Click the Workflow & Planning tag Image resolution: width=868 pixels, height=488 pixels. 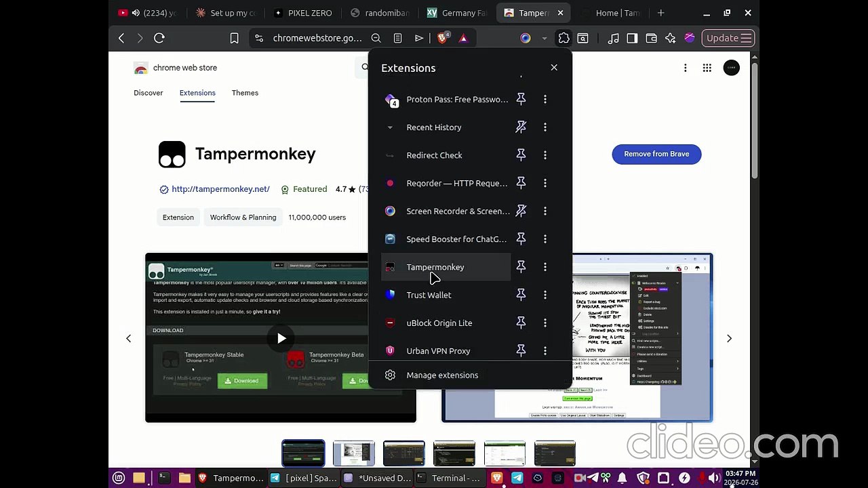243,218
